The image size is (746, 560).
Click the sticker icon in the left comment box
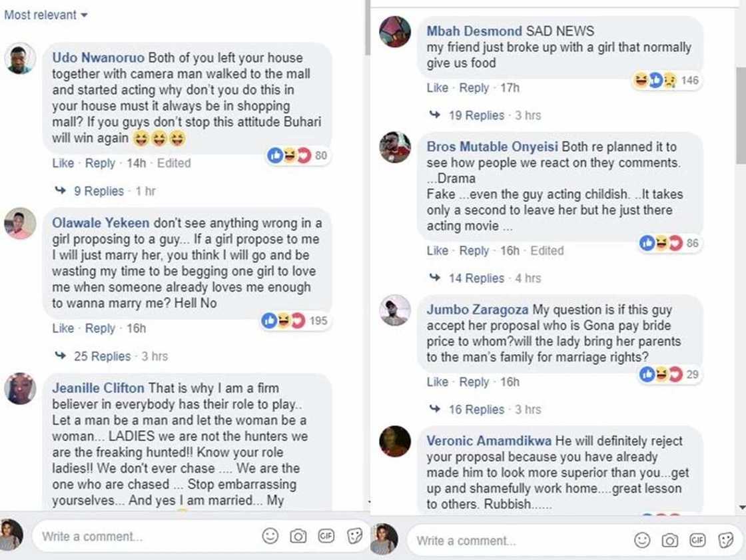pyautogui.click(x=354, y=536)
